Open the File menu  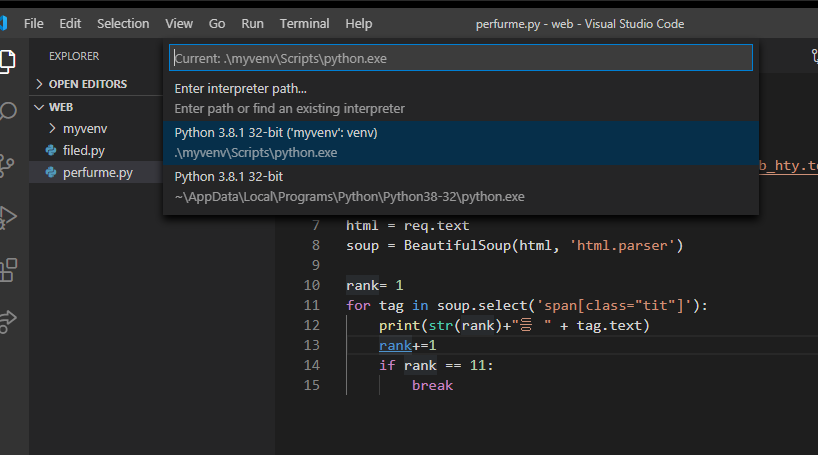click(33, 23)
